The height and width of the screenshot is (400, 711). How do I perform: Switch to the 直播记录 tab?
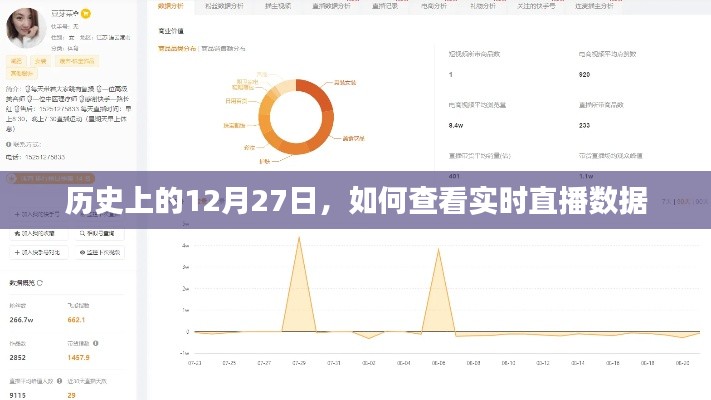click(x=385, y=6)
